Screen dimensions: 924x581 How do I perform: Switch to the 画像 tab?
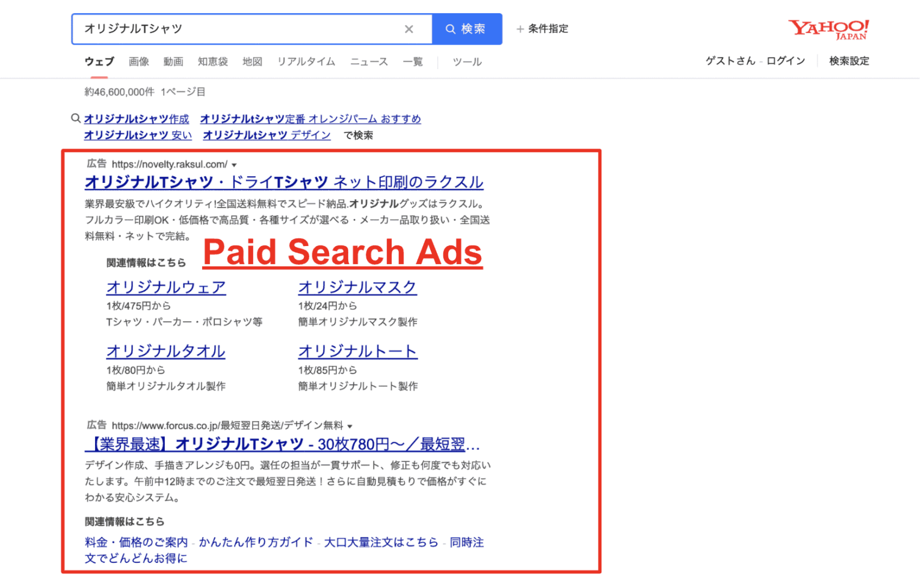click(139, 61)
